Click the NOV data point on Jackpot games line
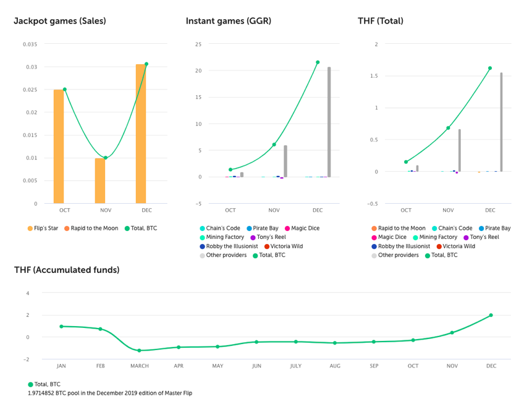The height and width of the screenshot is (415, 532). click(106, 157)
